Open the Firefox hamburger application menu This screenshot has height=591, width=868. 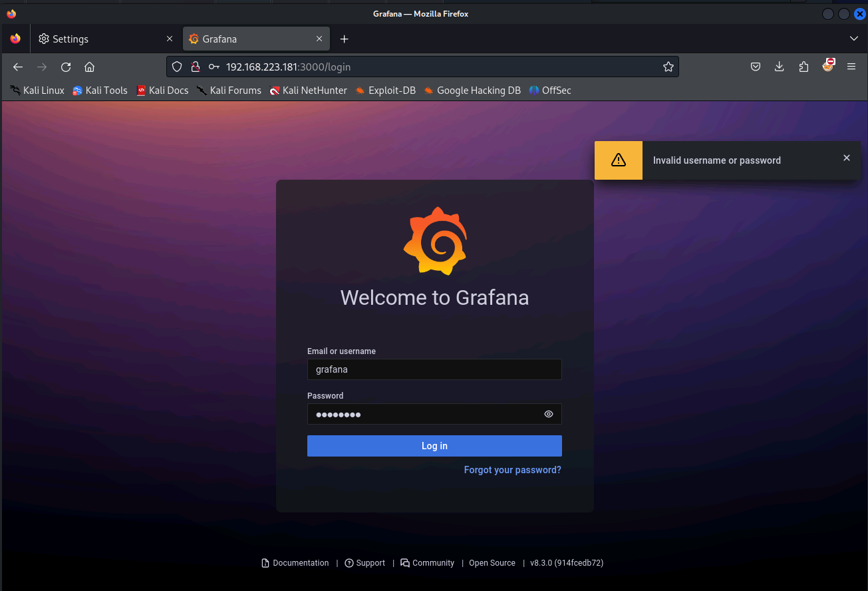851,67
